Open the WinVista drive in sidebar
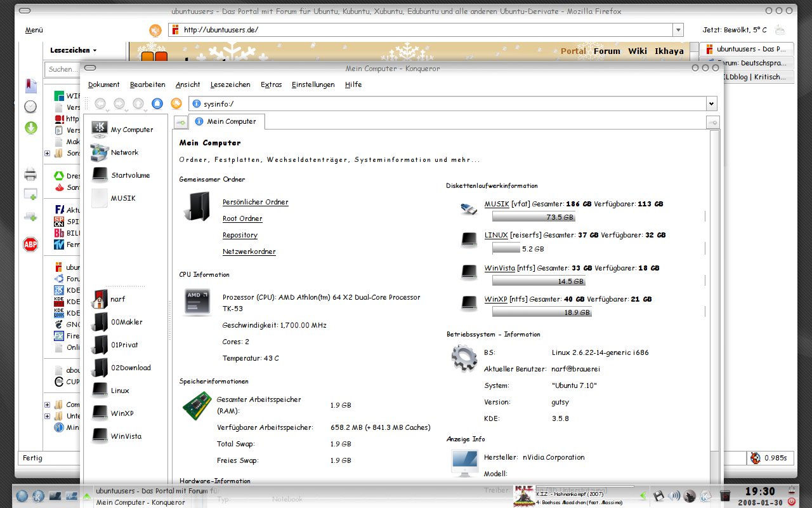This screenshot has width=812, height=508. (x=117, y=436)
